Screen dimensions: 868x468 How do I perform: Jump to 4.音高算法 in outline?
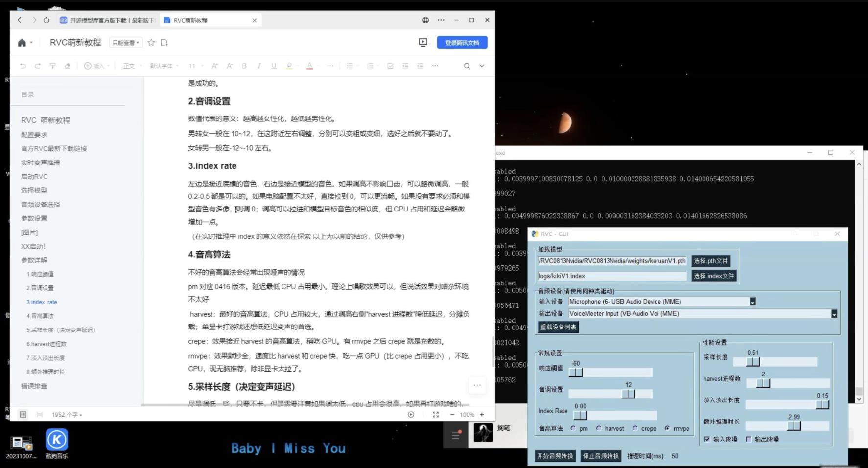[x=40, y=316]
